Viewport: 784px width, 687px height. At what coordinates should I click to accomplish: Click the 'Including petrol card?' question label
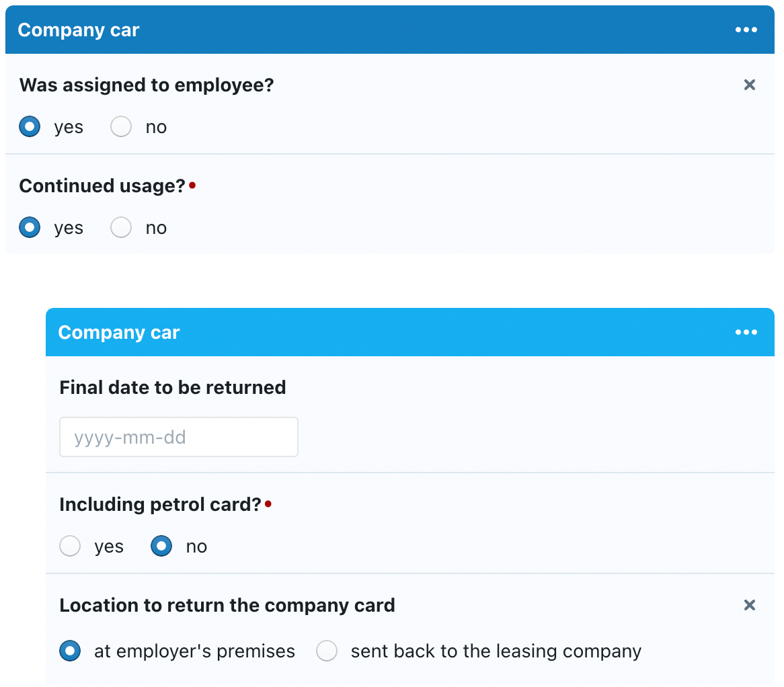click(160, 505)
